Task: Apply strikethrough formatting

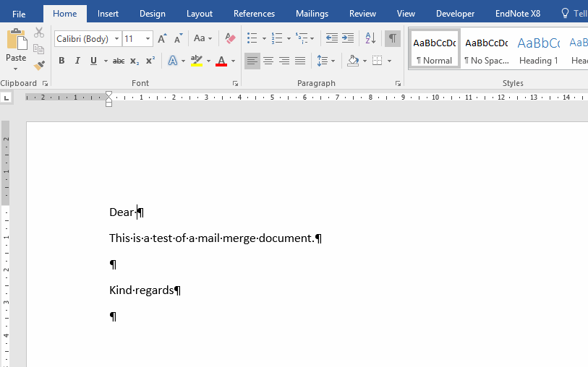Action: tap(119, 61)
